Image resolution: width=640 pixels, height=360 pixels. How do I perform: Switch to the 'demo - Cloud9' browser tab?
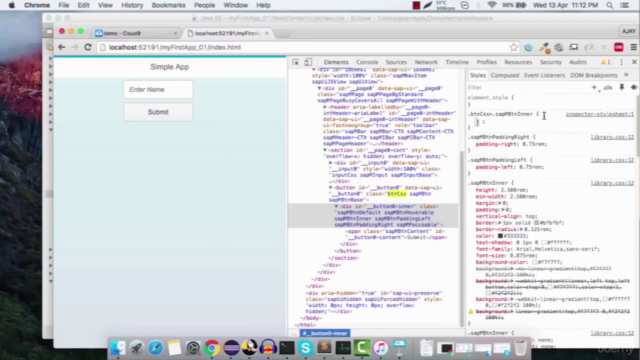pyautogui.click(x=136, y=33)
